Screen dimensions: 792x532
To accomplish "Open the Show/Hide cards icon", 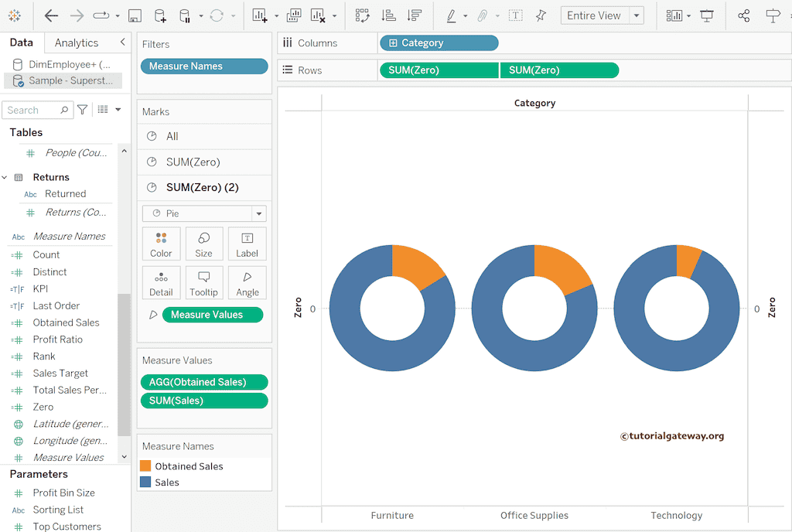I will pos(674,15).
